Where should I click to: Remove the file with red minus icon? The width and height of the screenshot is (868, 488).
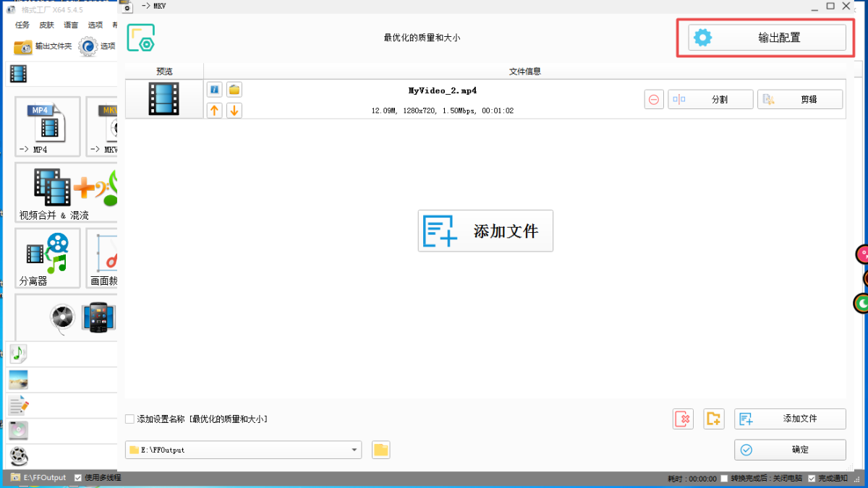[654, 100]
